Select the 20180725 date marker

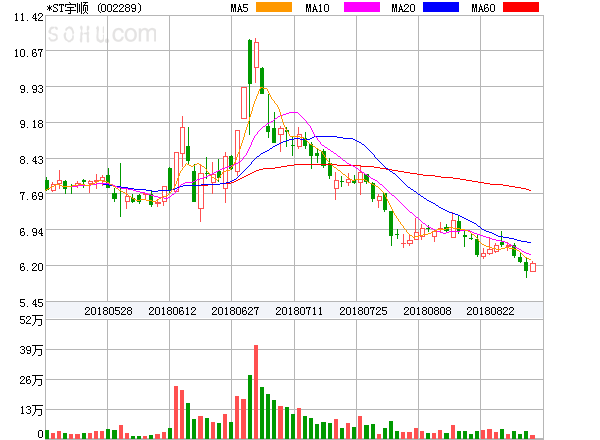(x=363, y=311)
